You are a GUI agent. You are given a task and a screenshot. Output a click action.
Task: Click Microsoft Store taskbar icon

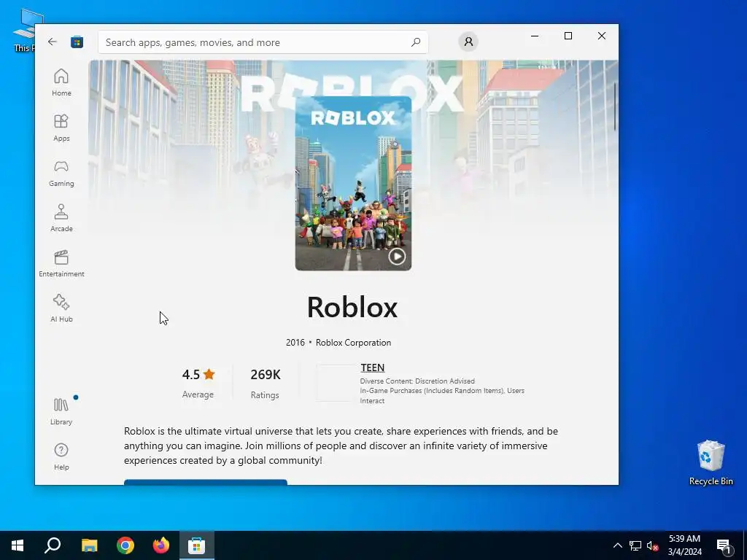[x=197, y=545]
